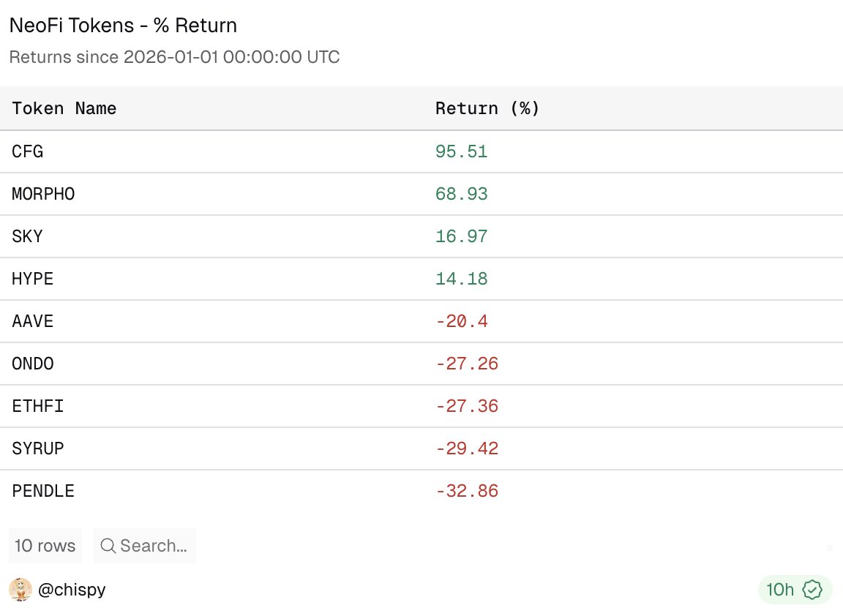The image size is (843, 616).
Task: Open the @chispy author profile link
Action: coord(72,590)
